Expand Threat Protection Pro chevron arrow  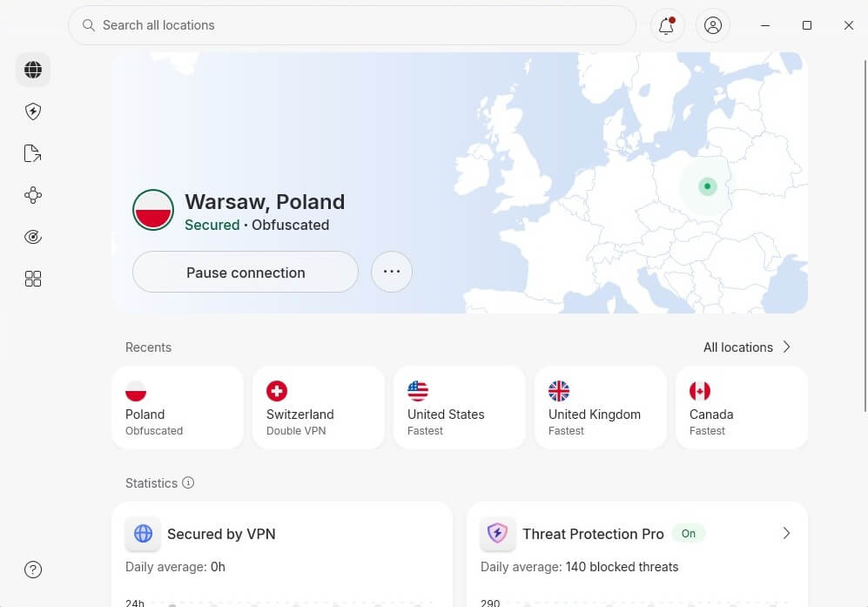(x=787, y=534)
